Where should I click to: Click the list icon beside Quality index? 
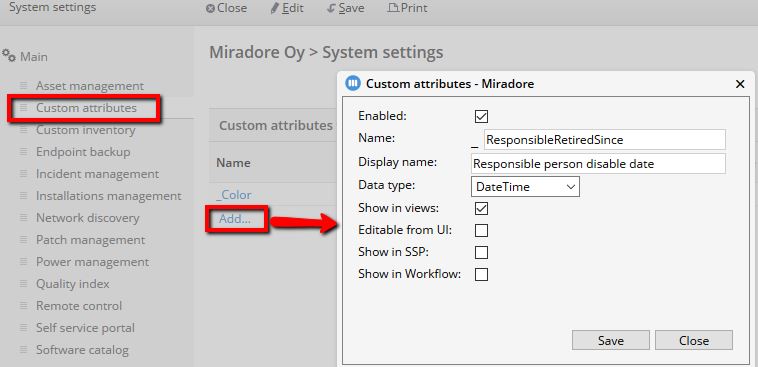click(x=23, y=283)
